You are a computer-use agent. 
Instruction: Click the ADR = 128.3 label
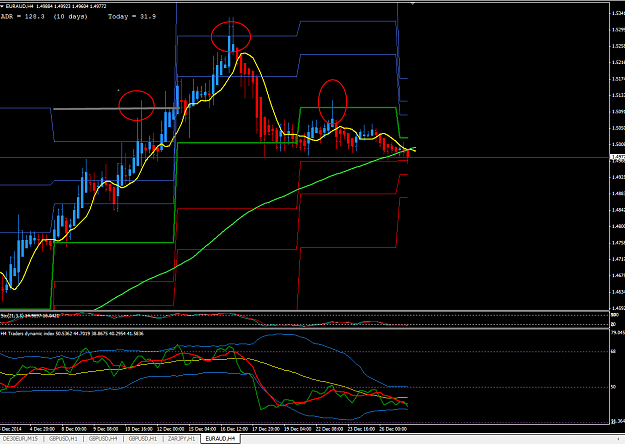(x=23, y=16)
